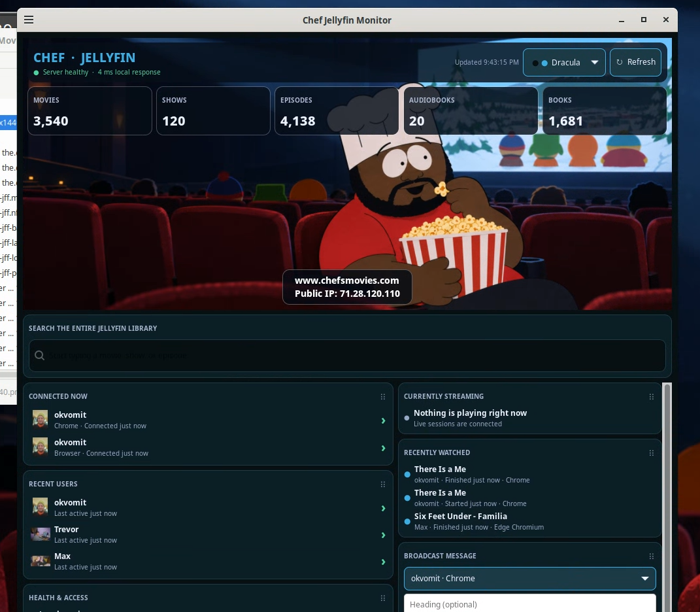Screen dimensions: 700x612
Task: Expand okvomit Browser session chevron
Action: click(383, 448)
